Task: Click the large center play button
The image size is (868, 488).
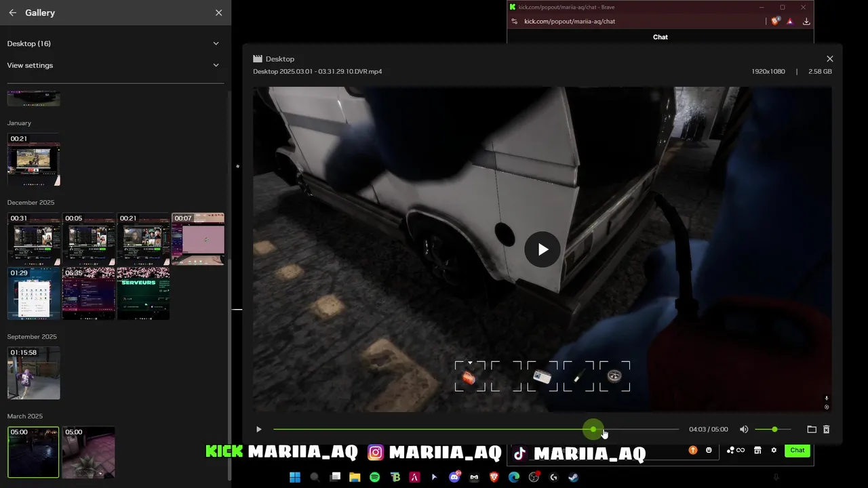Action: (542, 249)
